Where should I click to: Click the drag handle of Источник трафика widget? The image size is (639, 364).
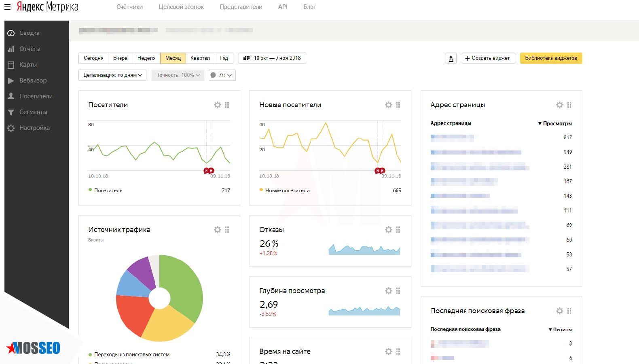[x=227, y=230]
